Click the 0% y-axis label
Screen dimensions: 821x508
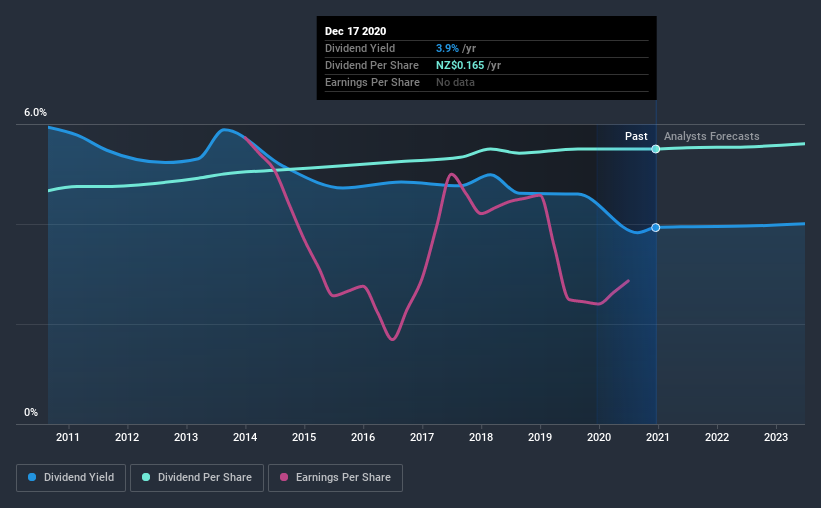[x=31, y=413]
